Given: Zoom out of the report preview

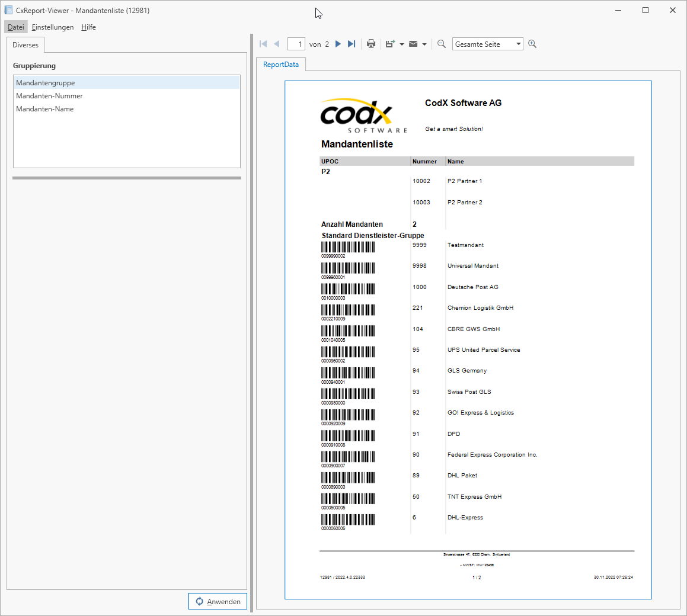Looking at the screenshot, I should coord(442,44).
